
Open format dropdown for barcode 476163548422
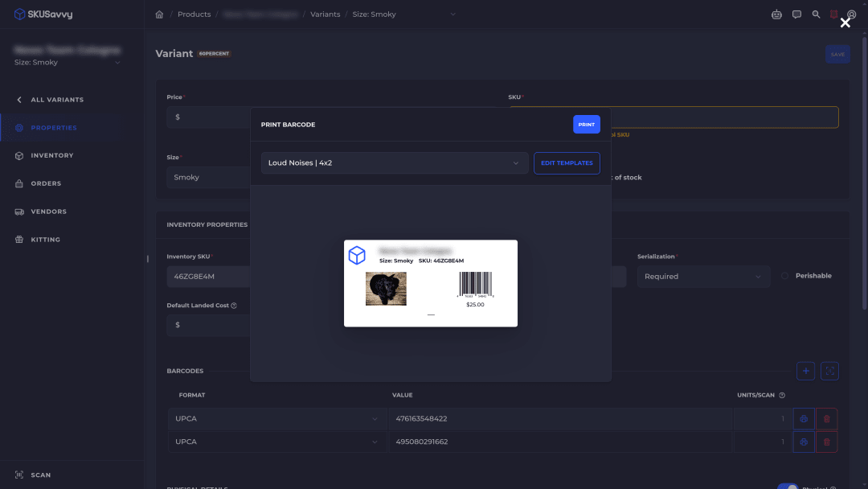[x=276, y=419]
